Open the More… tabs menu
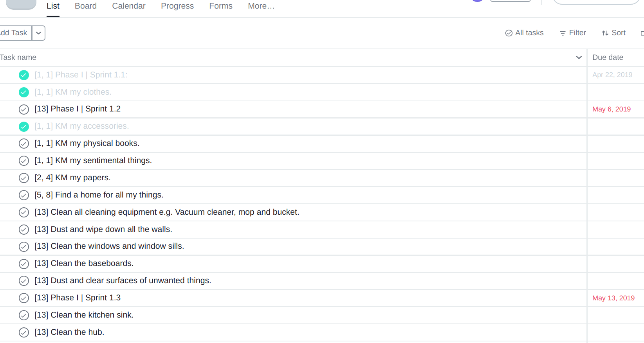The height and width of the screenshot is (343, 644). [x=261, y=6]
